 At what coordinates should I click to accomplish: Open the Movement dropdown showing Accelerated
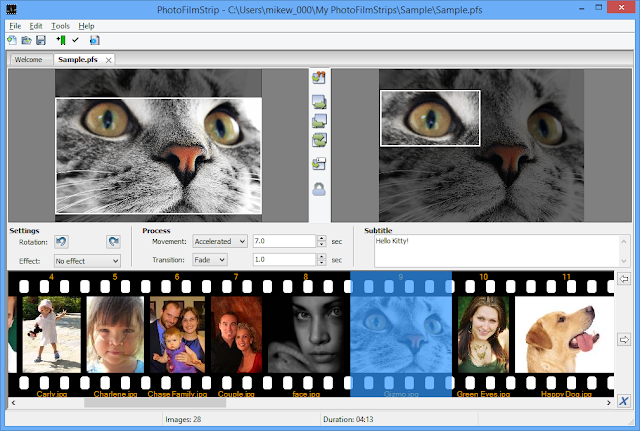(220, 241)
